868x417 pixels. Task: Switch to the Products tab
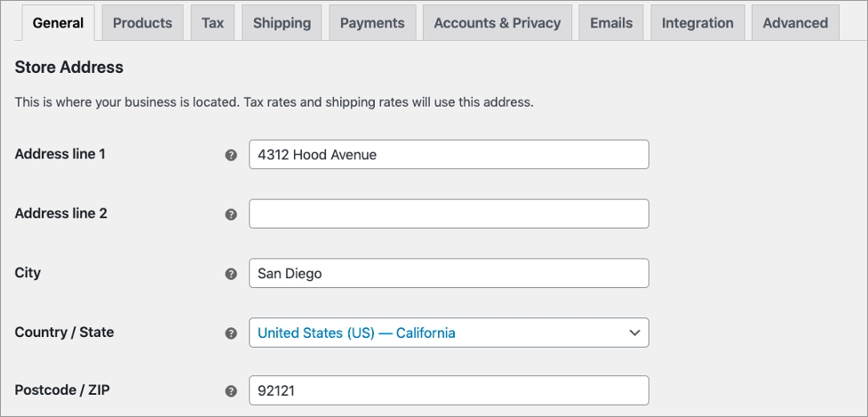(x=142, y=23)
